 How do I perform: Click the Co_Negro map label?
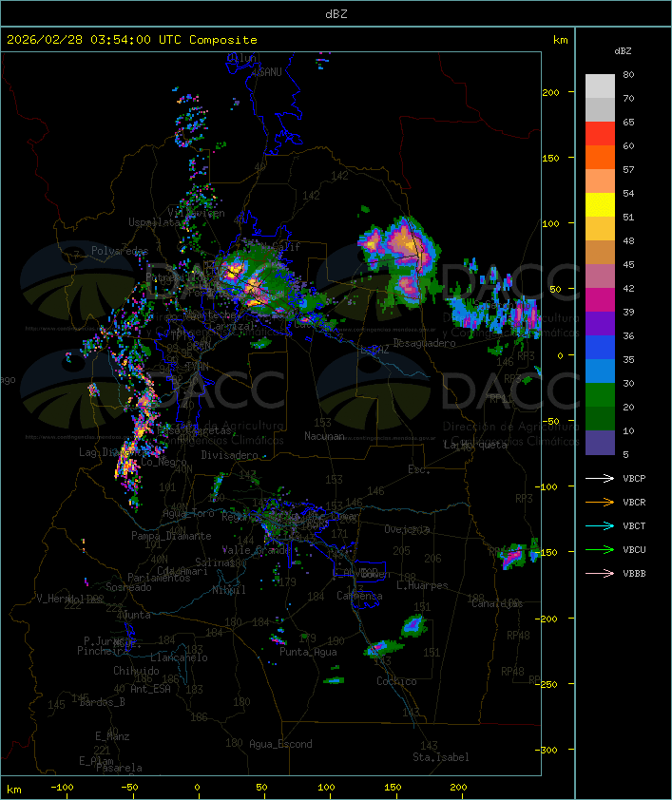[x=163, y=462]
